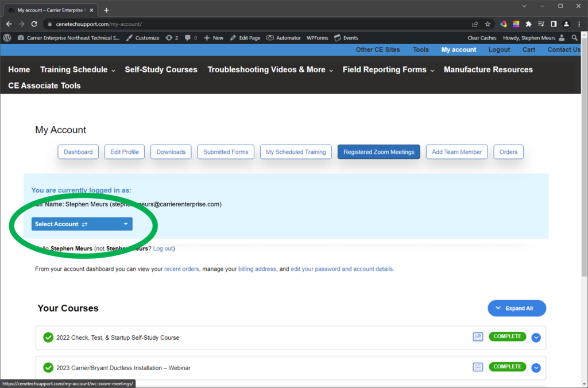588x388 pixels.
Task: View the Submitted Forms tab
Action: point(226,152)
